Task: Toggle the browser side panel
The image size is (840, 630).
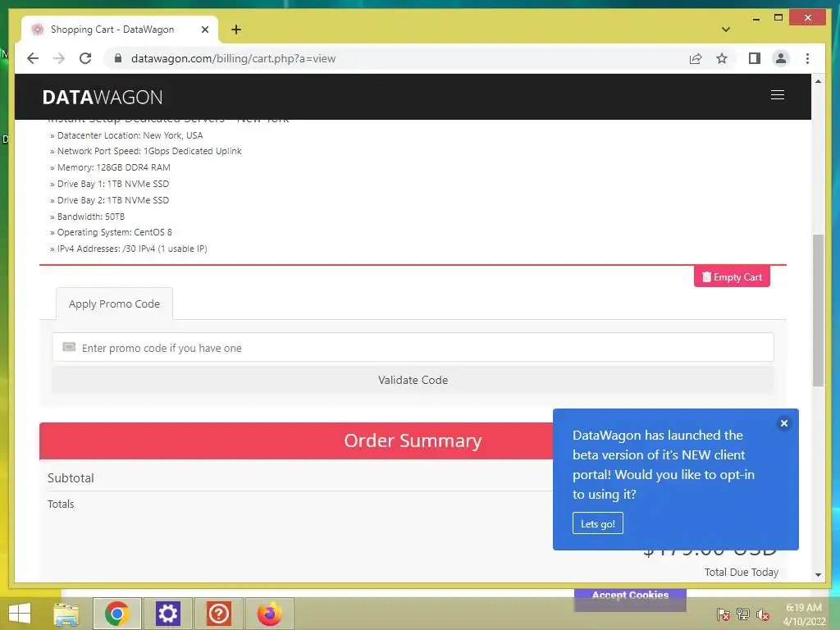Action: (755, 58)
